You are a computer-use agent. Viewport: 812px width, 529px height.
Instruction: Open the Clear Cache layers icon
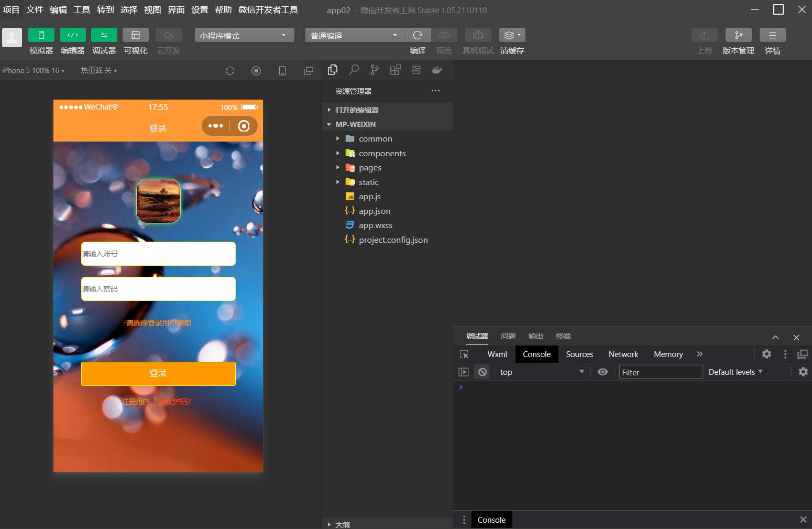coord(512,35)
